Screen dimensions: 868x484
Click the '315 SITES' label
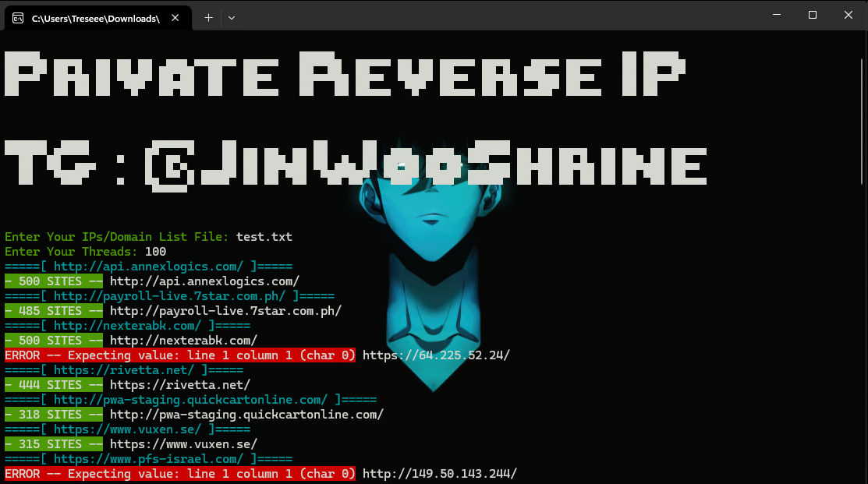click(x=54, y=444)
